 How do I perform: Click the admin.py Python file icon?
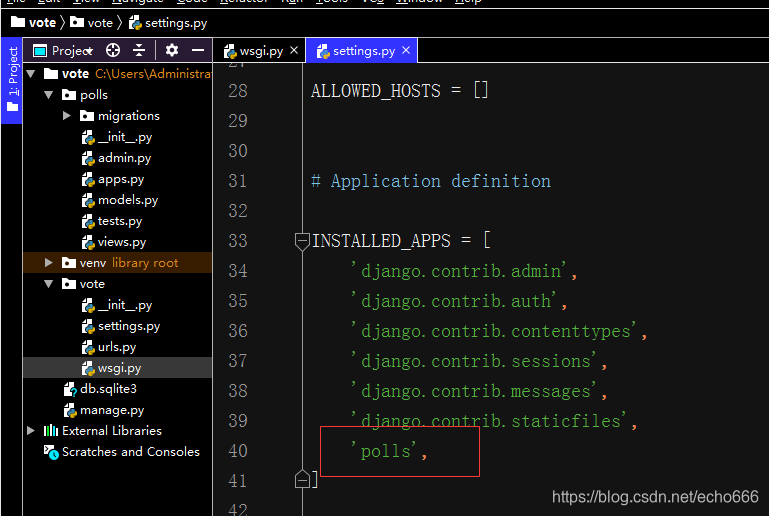click(88, 158)
